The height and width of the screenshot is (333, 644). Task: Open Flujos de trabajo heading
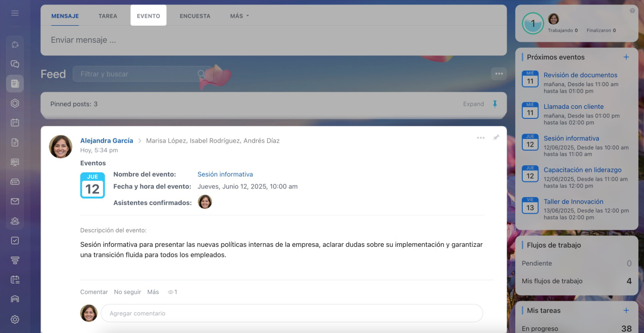click(554, 245)
